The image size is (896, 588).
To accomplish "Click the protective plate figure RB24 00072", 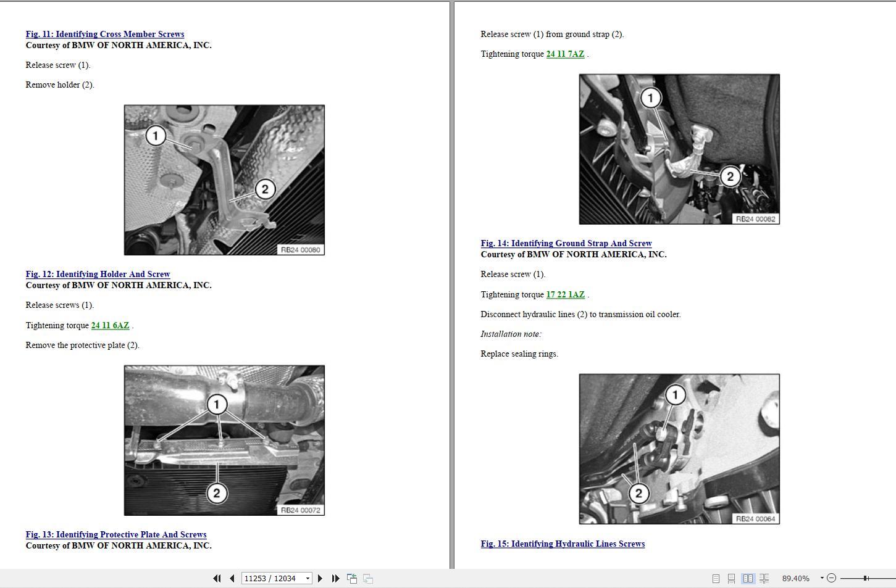I will 224,441.
